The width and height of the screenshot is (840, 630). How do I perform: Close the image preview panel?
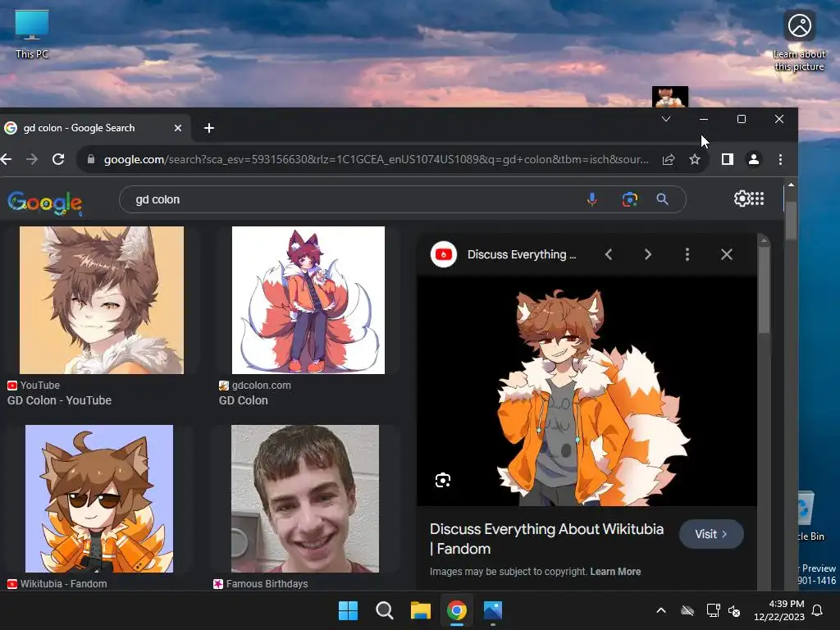(727, 254)
